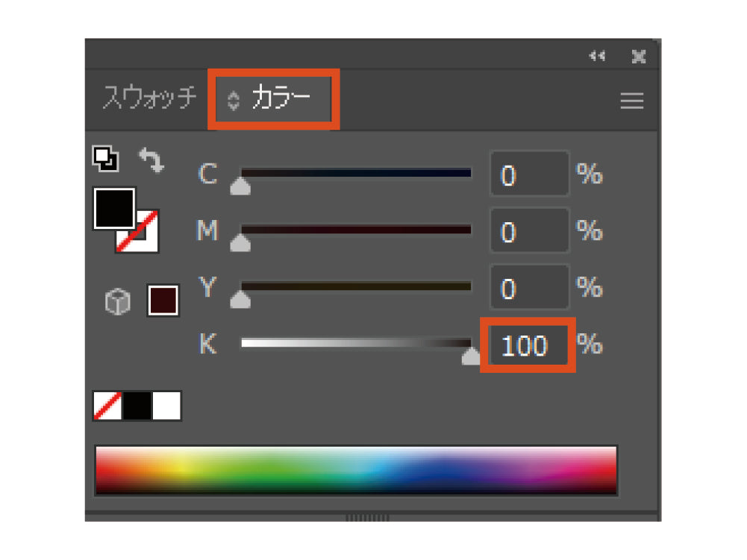Click the M magenta slider handle
Image resolution: width=747 pixels, height=560 pixels.
tap(240, 243)
